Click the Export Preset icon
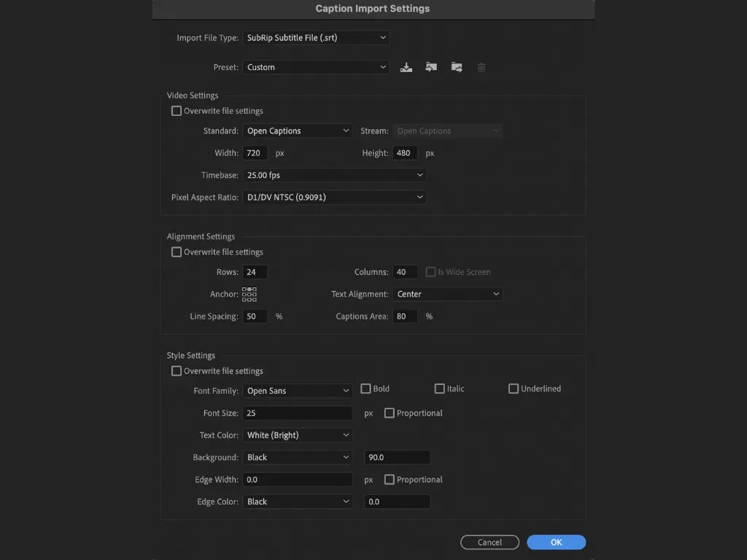 click(x=457, y=67)
